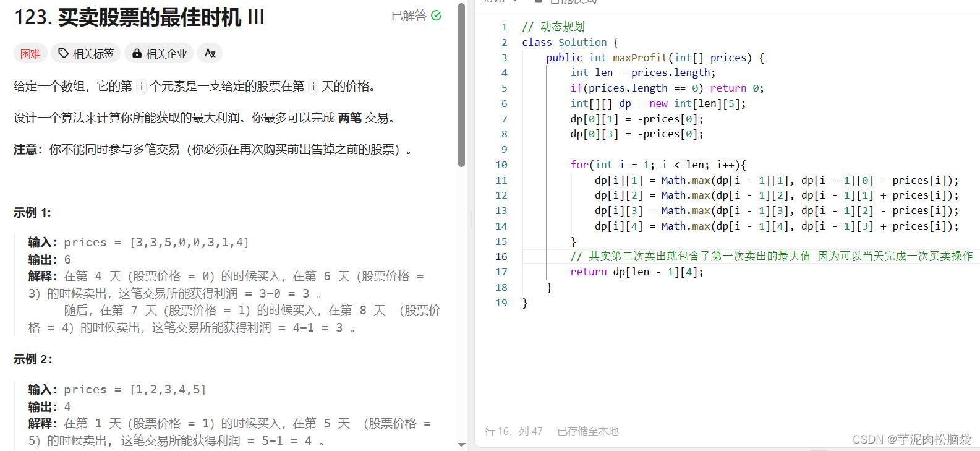Click the dp[i][2] = Math.max code line
Image resolution: width=980 pixels, height=451 pixels.
click(777, 195)
